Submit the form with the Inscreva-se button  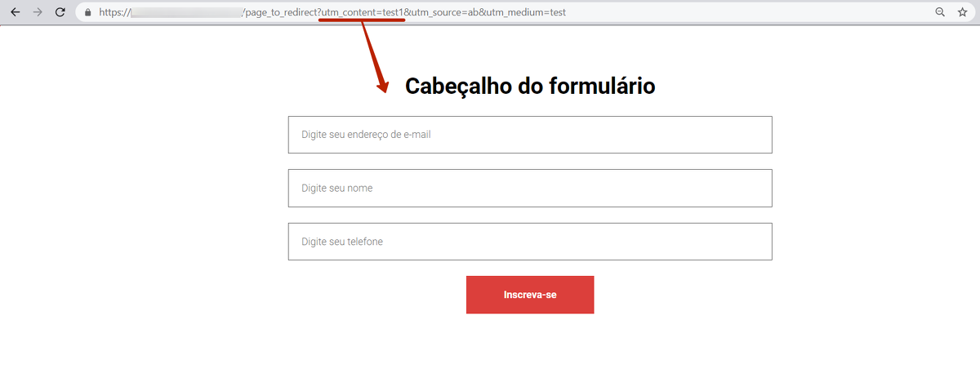click(x=530, y=295)
